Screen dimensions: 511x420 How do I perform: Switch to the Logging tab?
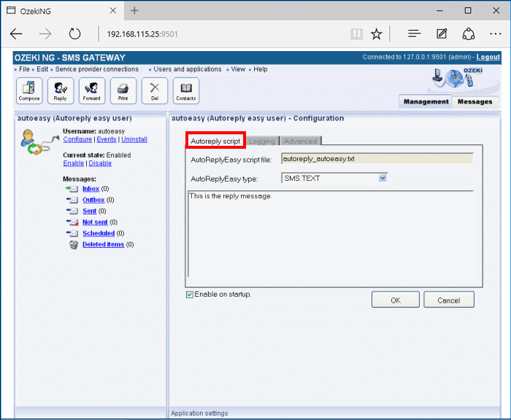(x=262, y=141)
